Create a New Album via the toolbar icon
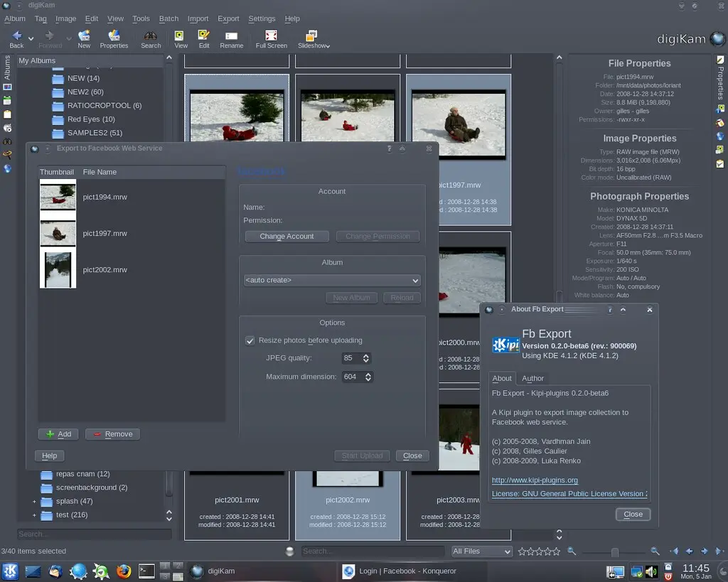This screenshot has width=728, height=582. (x=84, y=38)
